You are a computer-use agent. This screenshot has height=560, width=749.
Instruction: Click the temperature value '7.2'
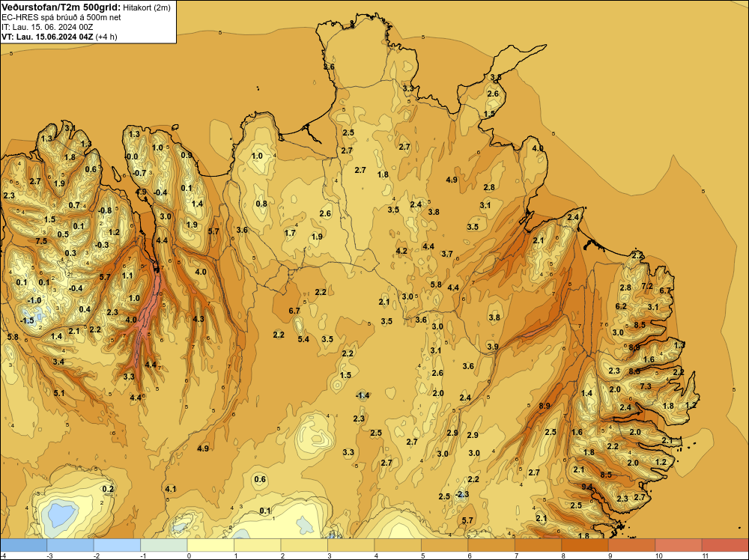(x=647, y=286)
